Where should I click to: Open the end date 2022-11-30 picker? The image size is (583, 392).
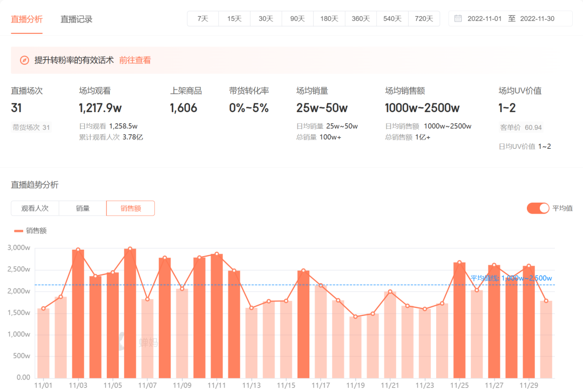tap(537, 18)
